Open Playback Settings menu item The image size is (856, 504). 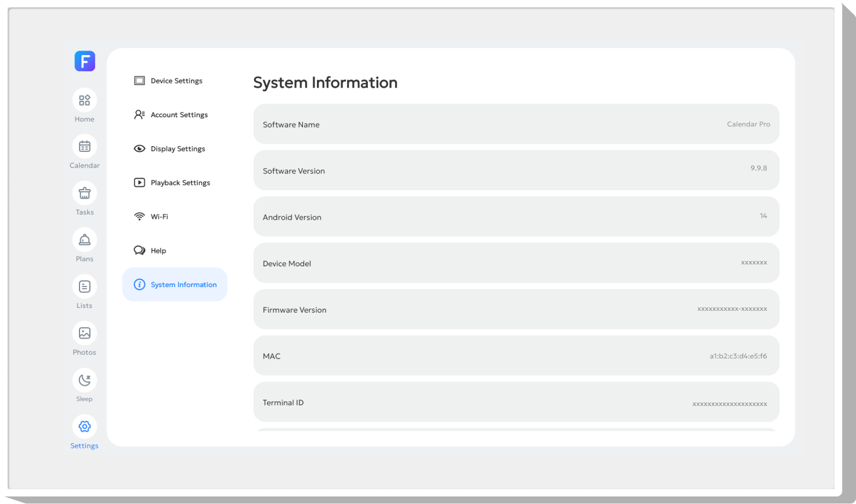point(180,183)
